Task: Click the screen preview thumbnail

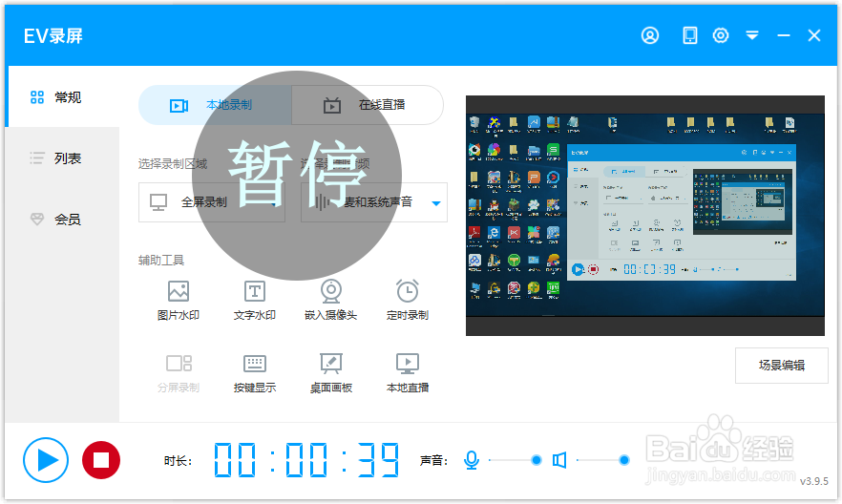Action: click(x=645, y=216)
